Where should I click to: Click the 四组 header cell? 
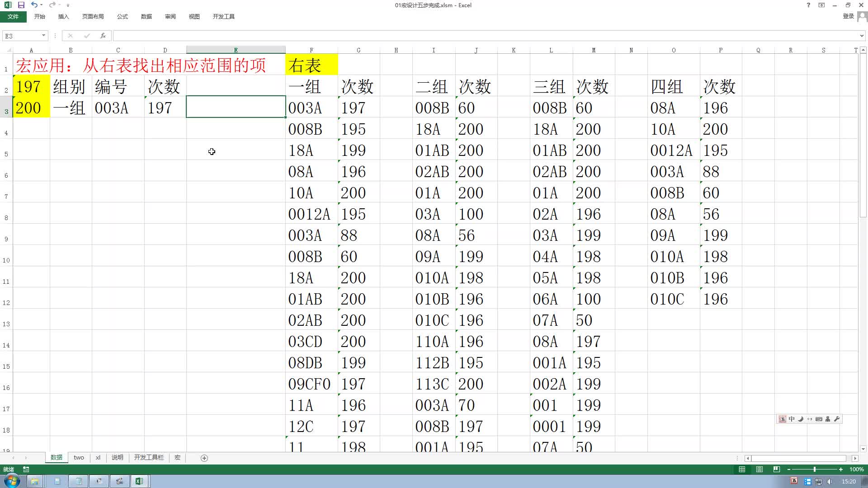(674, 86)
